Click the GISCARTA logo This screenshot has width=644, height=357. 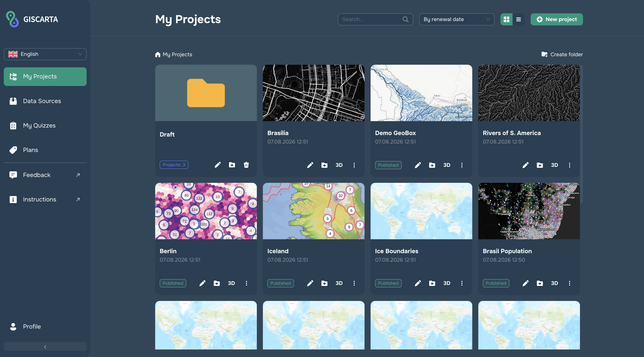[x=32, y=19]
